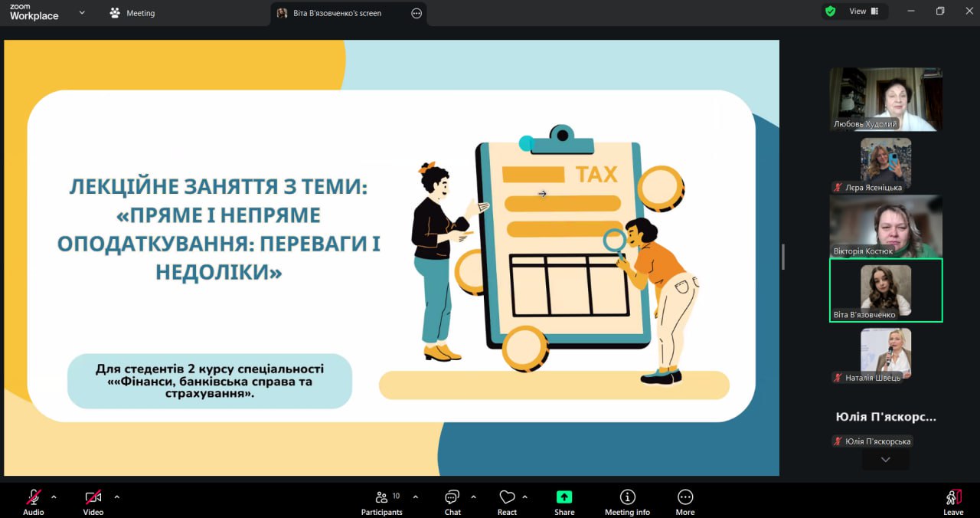Select Вікторія Костюк video thumbnail
This screenshot has width=980, height=518.
coord(886,226)
